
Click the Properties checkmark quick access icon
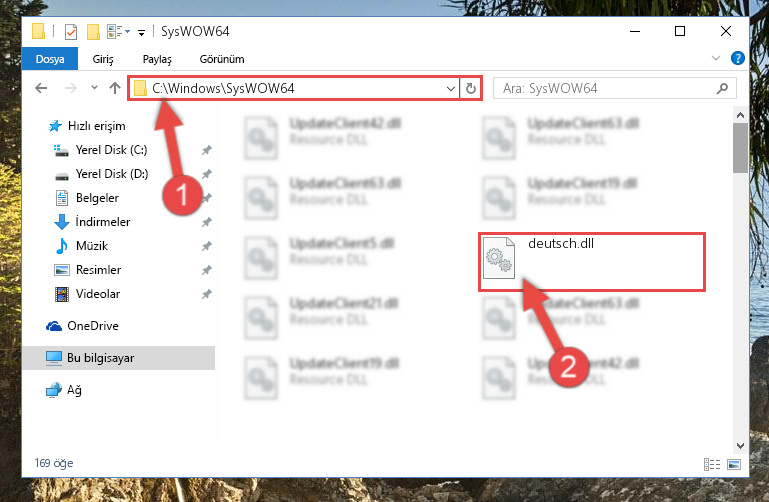(71, 32)
